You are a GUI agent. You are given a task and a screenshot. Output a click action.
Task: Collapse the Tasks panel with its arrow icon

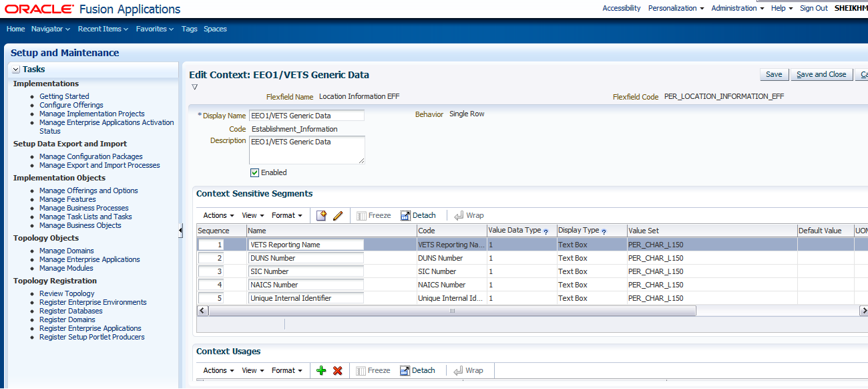tap(15, 70)
